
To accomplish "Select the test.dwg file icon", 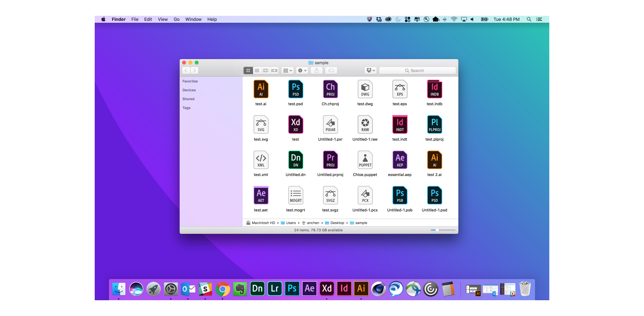I will (x=365, y=89).
